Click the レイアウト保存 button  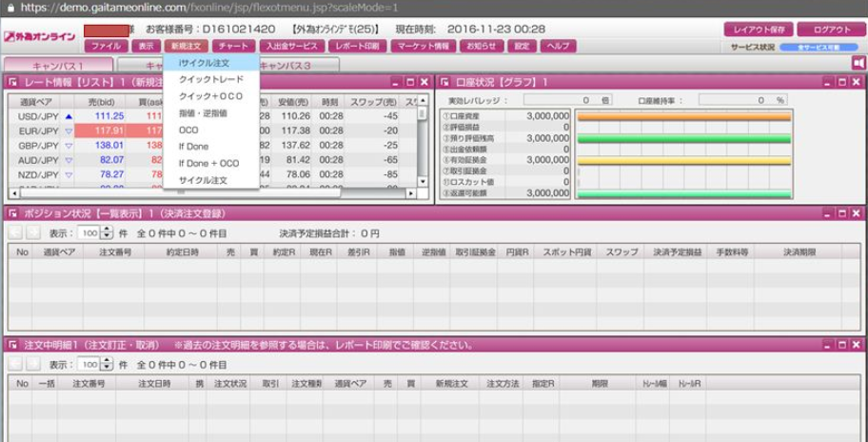coord(759,30)
